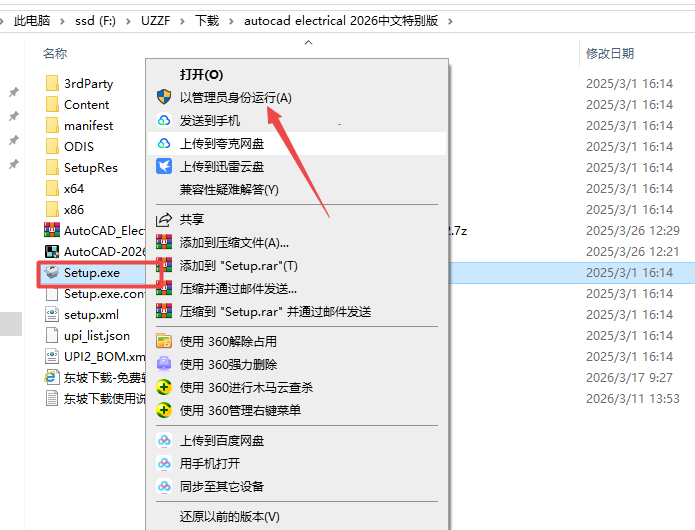This screenshot has height=530, width=695.
Task: Click the 360解除占用 icon
Action: coord(164,342)
